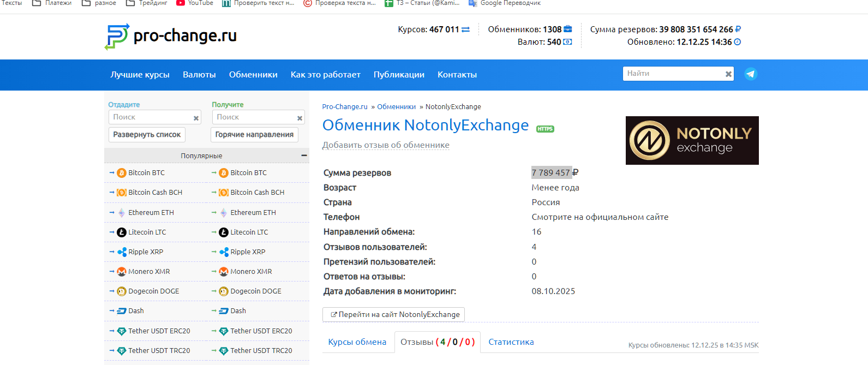Open Как это работает page
868x365 pixels.
[326, 75]
